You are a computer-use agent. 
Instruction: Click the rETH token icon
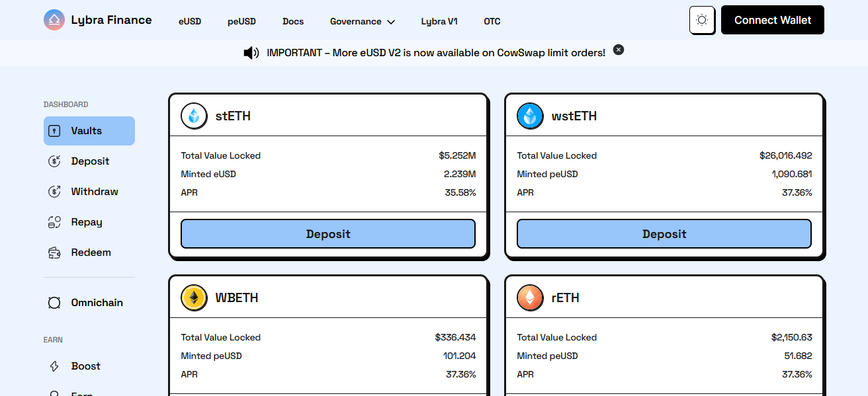click(x=531, y=298)
